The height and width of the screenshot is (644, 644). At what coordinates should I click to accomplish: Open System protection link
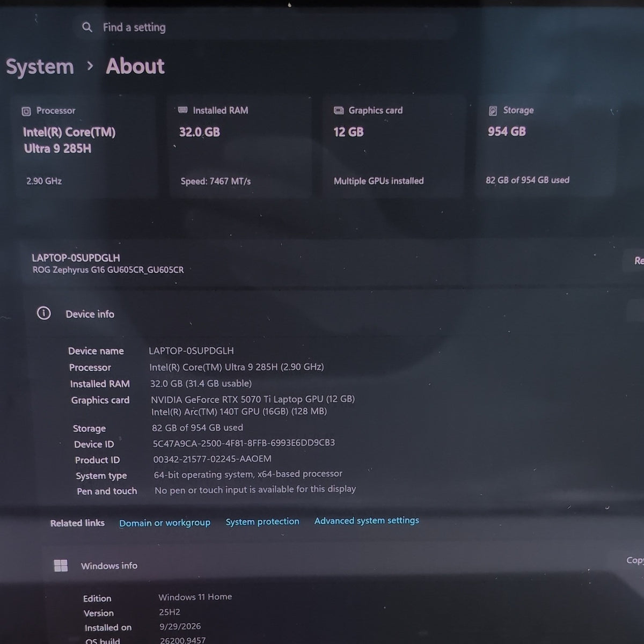262,522
